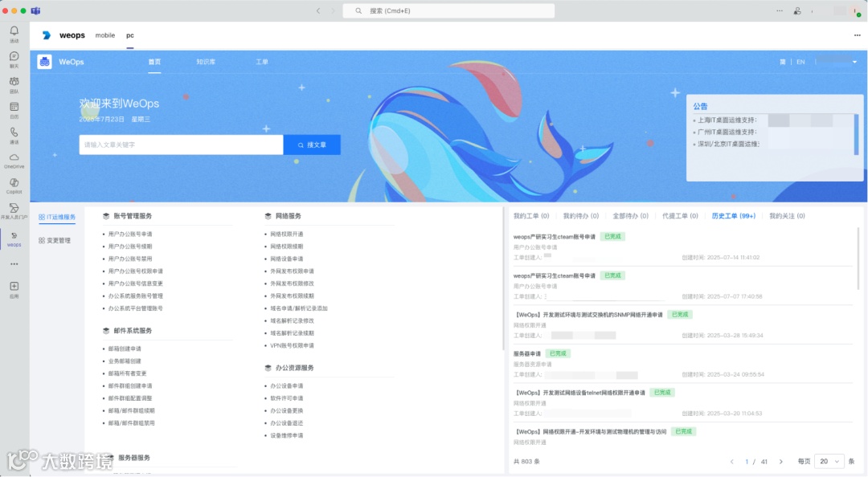This screenshot has width=868, height=477.
Task: Click the 网络服务 stack icon
Action: pos(268,216)
